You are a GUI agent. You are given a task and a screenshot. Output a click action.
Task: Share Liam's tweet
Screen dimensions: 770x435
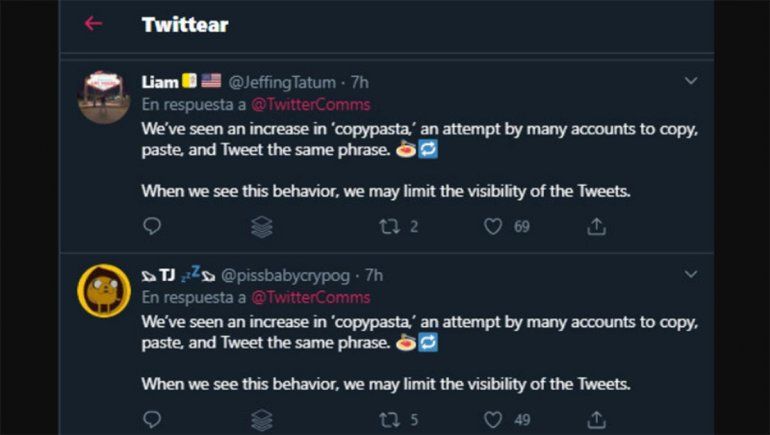(x=597, y=227)
